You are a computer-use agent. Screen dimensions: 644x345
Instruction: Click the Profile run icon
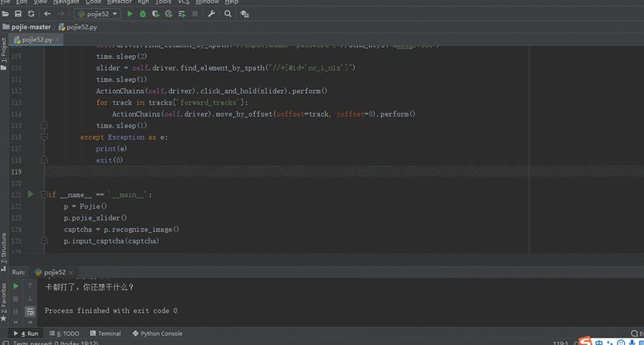point(168,14)
